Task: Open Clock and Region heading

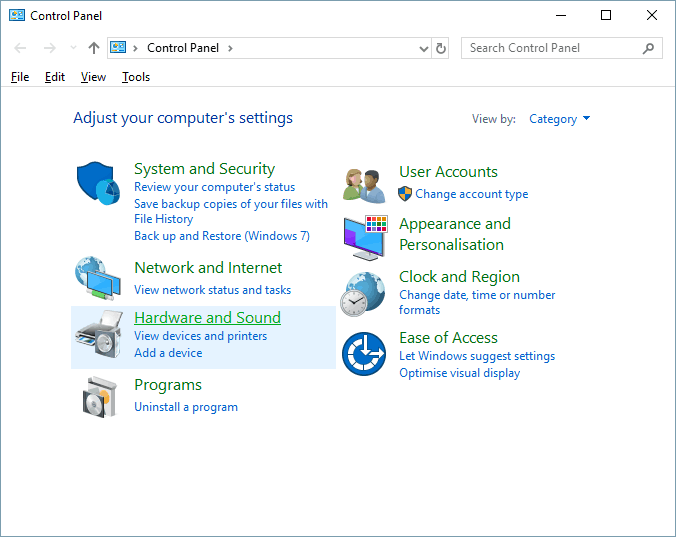Action: [x=459, y=277]
